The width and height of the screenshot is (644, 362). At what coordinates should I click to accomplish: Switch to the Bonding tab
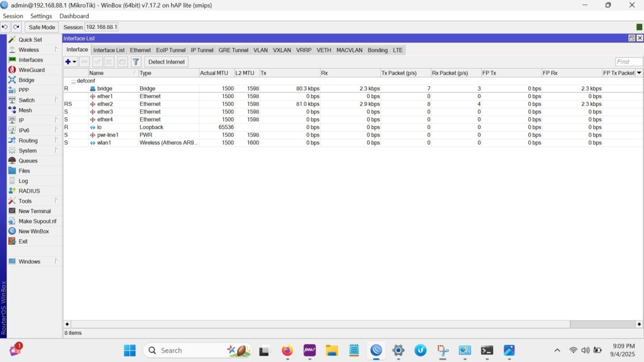(x=377, y=50)
